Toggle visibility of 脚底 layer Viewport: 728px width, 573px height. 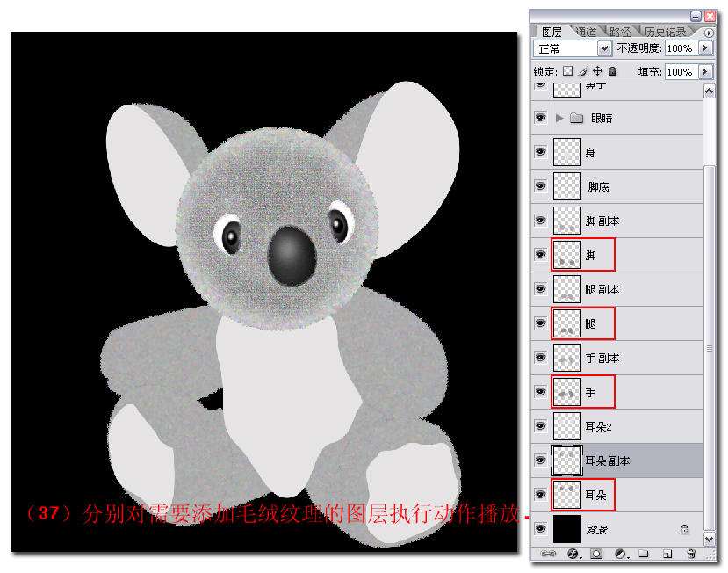[x=540, y=186]
